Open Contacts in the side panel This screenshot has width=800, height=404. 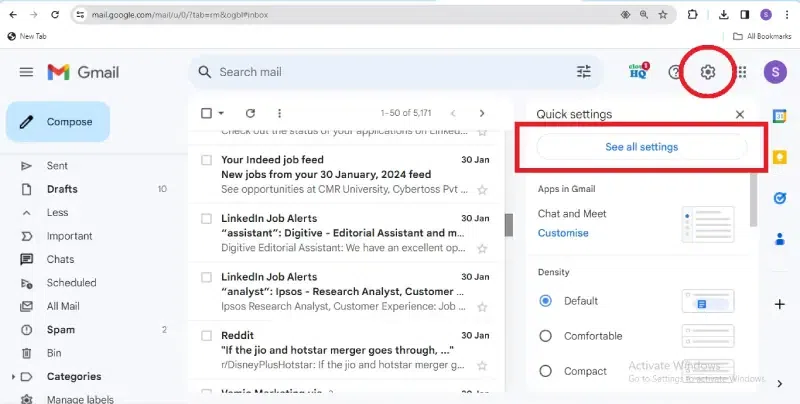pyautogui.click(x=780, y=239)
